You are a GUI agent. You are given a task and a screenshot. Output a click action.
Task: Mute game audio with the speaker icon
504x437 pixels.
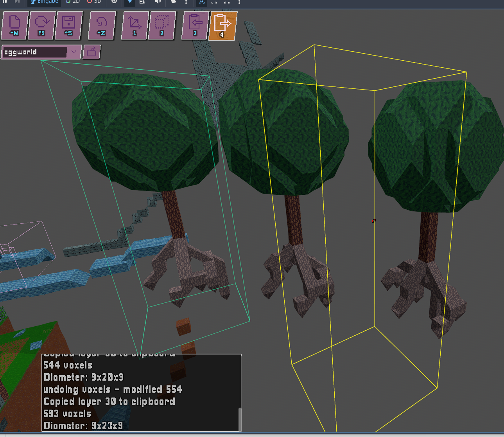(x=158, y=2)
